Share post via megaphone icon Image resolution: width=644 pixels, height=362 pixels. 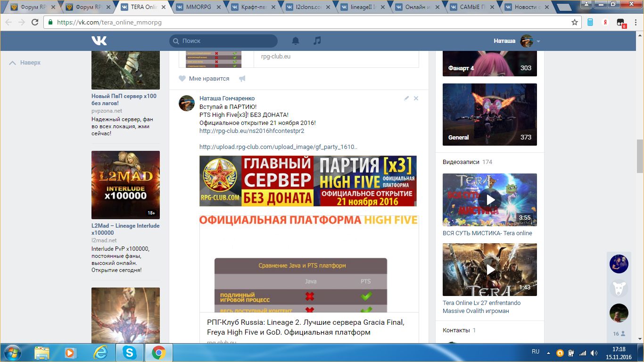[242, 79]
